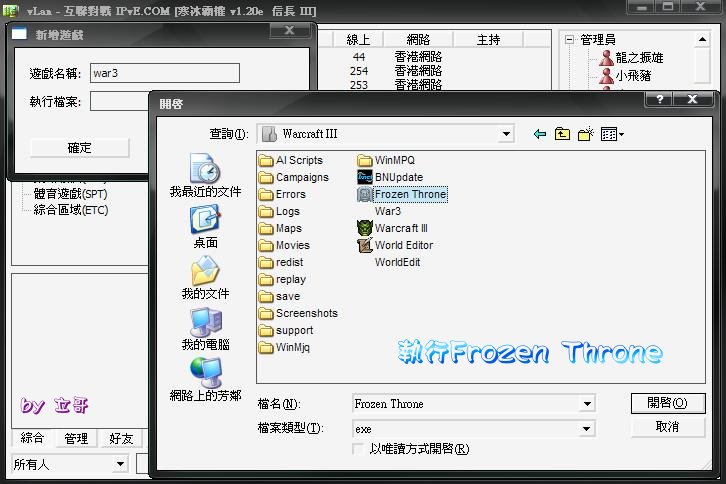Image resolution: width=726 pixels, height=484 pixels.
Task: Expand the file type (檔案類型) dropdown
Action: click(587, 429)
